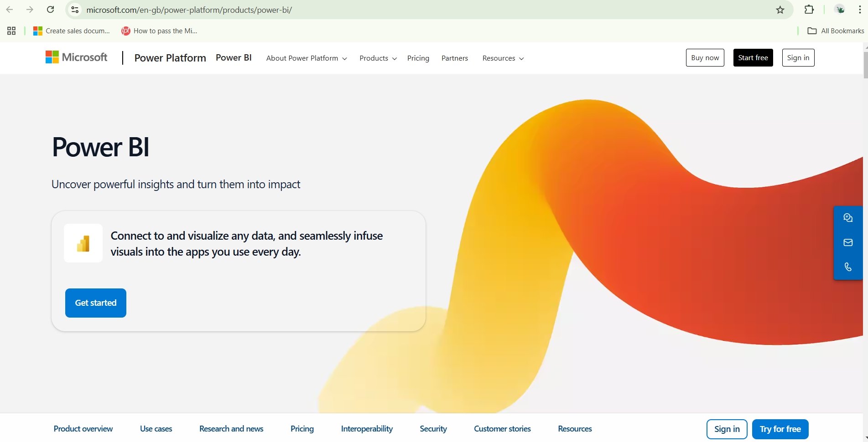
Task: Jump to the Security section
Action: pos(433,429)
